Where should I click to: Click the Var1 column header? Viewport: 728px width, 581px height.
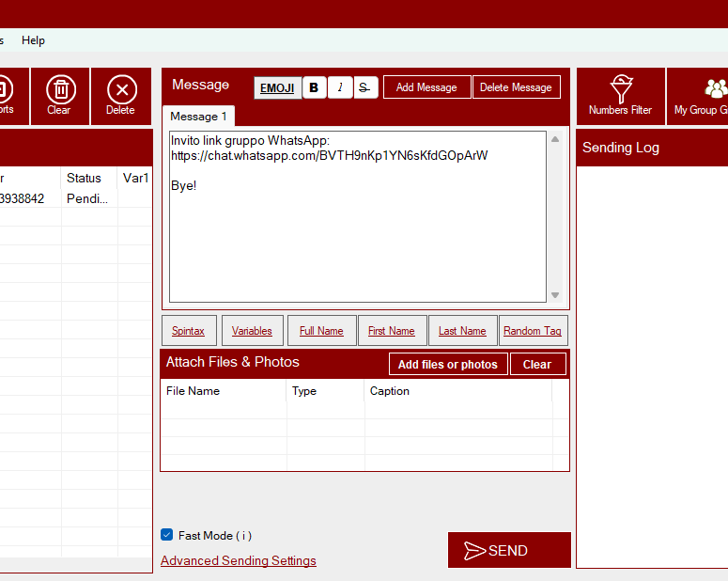tap(135, 178)
